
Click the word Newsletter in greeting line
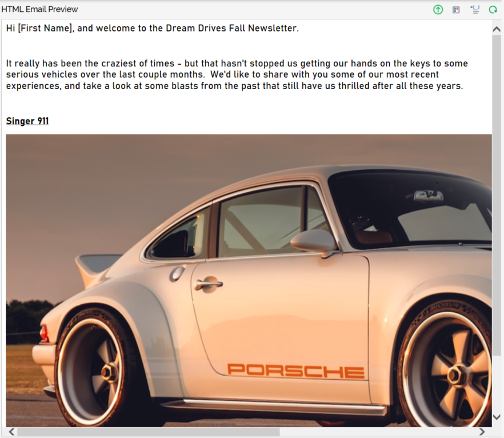click(x=272, y=28)
